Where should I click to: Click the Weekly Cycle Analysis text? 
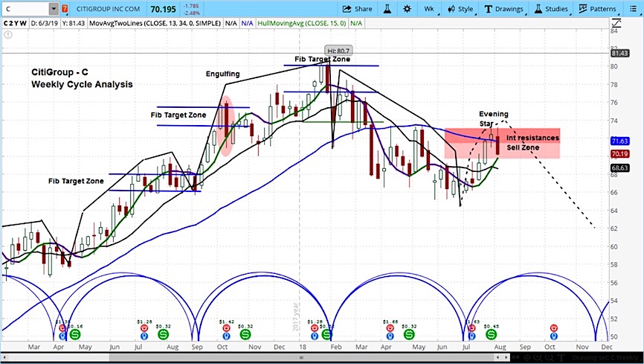pos(82,84)
